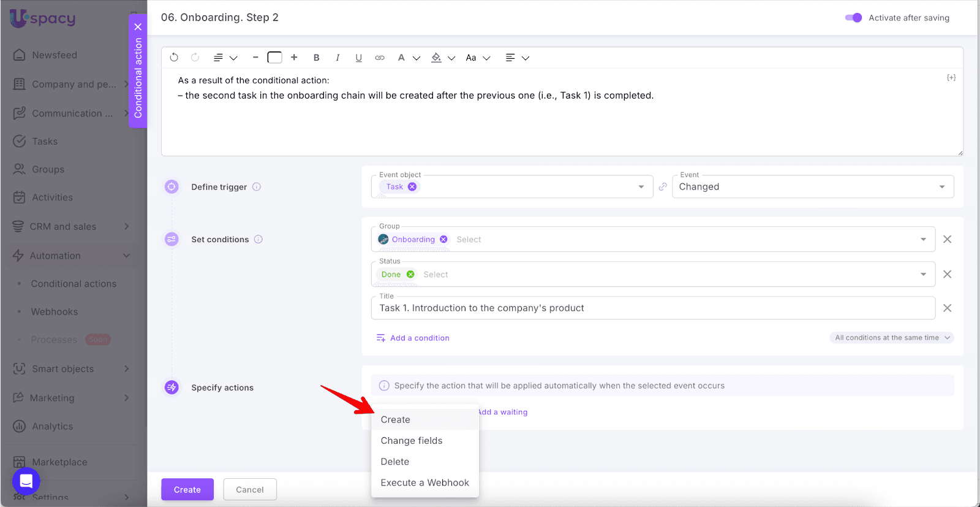Image resolution: width=980 pixels, height=507 pixels.
Task: Click the Title condition input field
Action: point(652,308)
